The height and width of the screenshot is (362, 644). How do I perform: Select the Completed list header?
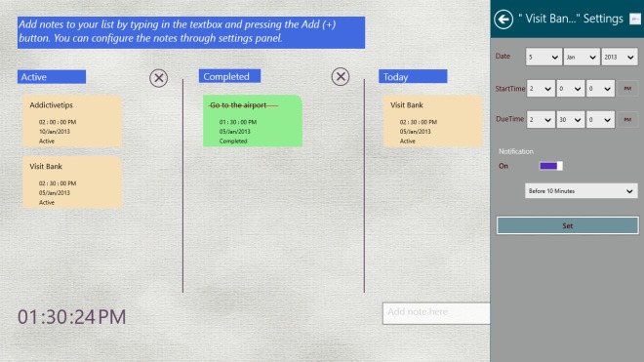point(229,76)
